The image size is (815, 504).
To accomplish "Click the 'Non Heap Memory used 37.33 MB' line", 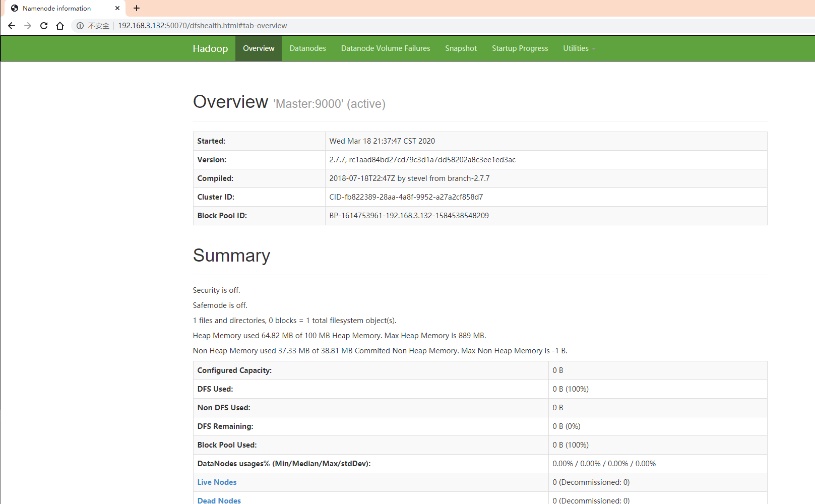I will [x=380, y=351].
